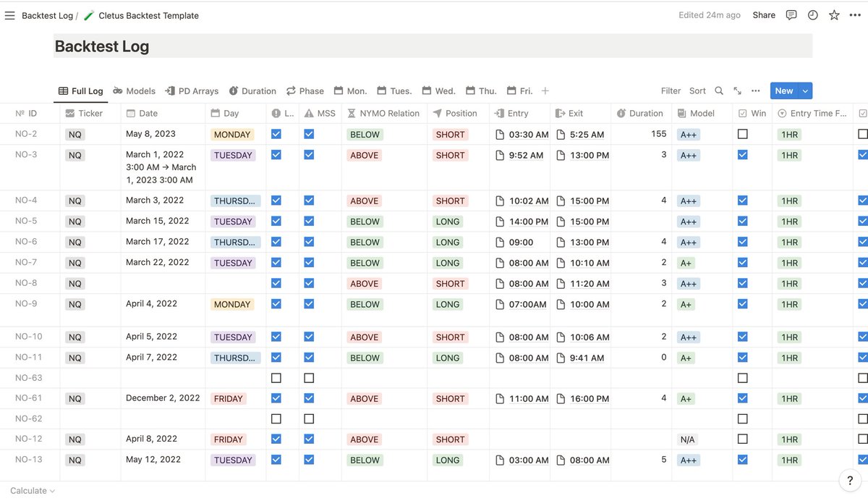Viewport: 868px width, 501px height.
Task: Favorite this page with the star icon
Action: [x=834, y=15]
